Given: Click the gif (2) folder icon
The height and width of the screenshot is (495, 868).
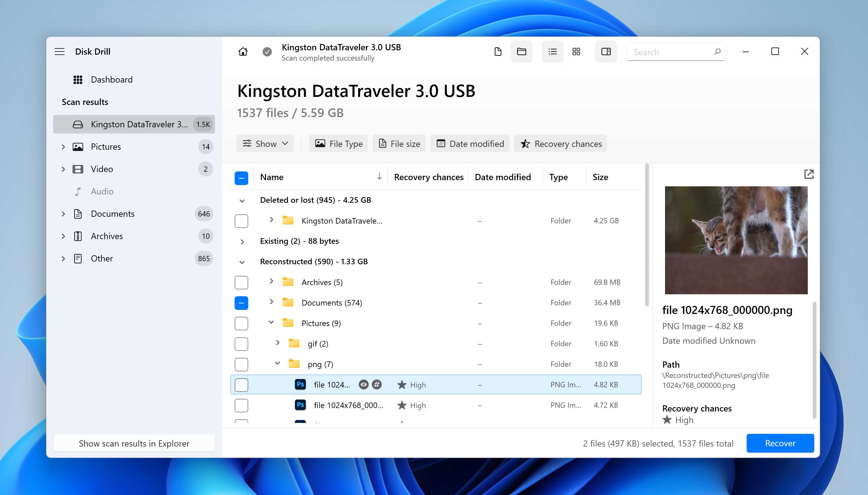Looking at the screenshot, I should click(294, 343).
